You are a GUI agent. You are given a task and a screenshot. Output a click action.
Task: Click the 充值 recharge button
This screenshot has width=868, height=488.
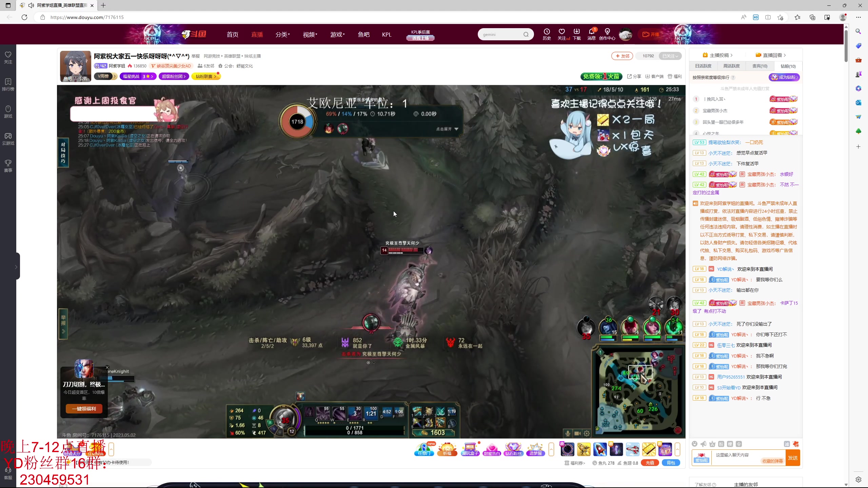coord(650,463)
